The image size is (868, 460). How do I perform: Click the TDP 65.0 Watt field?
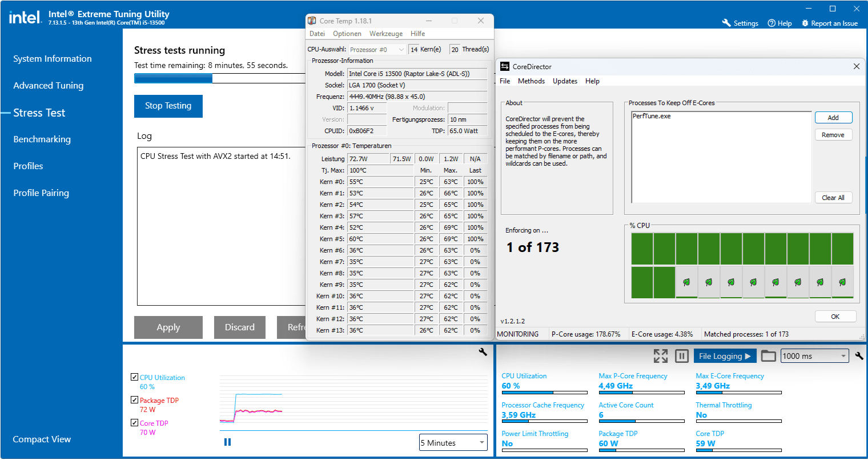pos(467,131)
